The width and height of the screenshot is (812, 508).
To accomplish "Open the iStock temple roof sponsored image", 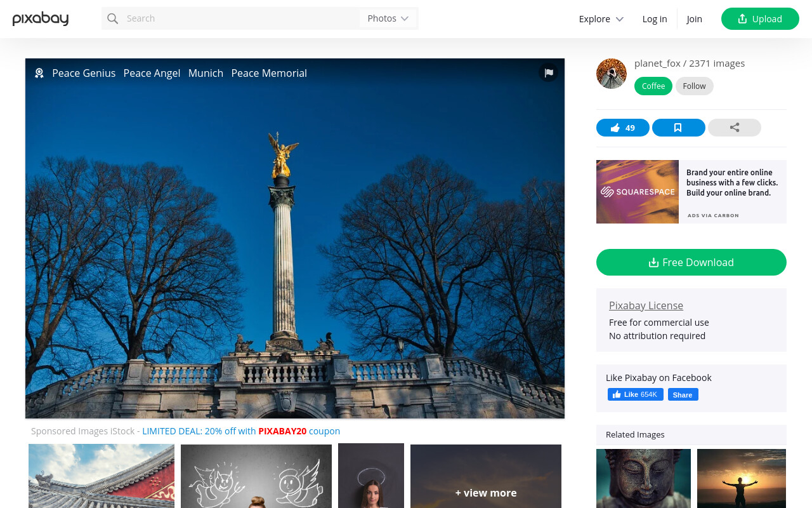I will pos(101,476).
